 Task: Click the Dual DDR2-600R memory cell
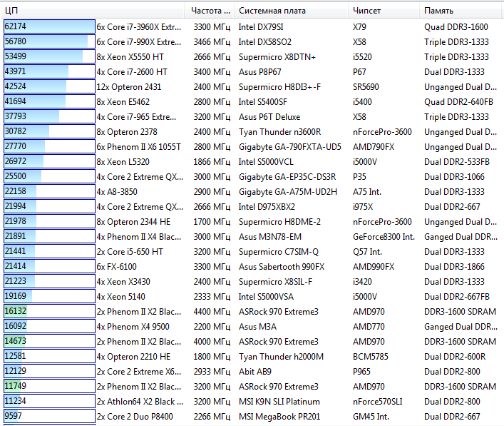pyautogui.click(x=455, y=357)
